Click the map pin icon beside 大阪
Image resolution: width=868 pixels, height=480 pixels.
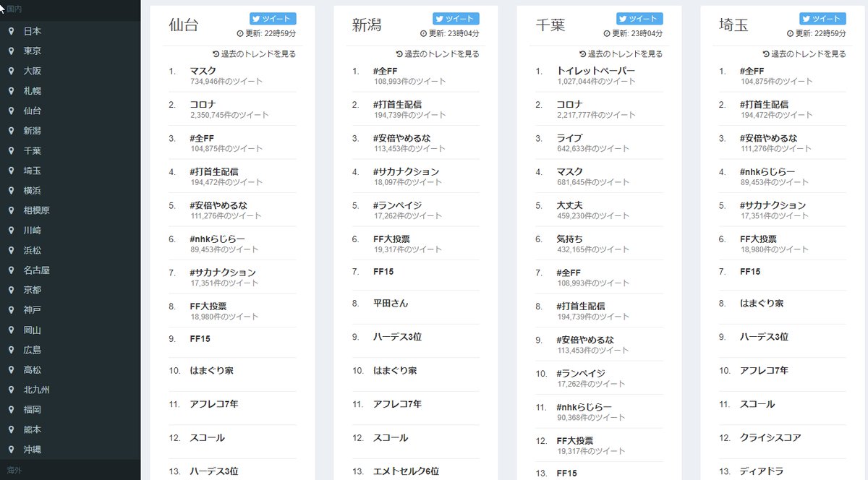[x=11, y=71]
